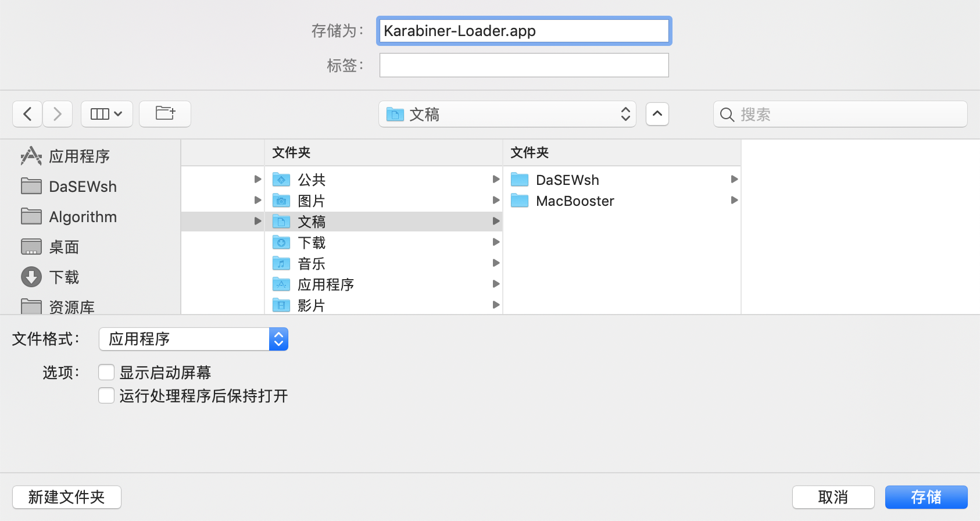
Task: Click the 新建文件夹 button
Action: (67, 497)
